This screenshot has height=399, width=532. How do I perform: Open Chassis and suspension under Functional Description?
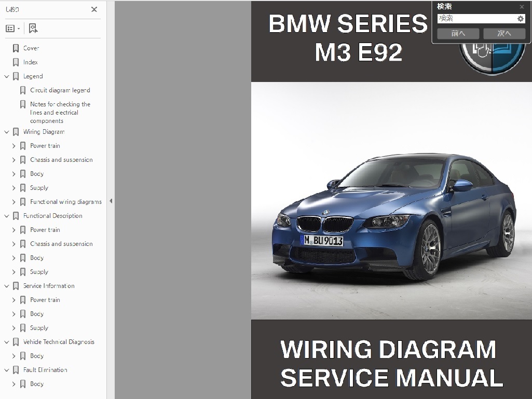[61, 244]
